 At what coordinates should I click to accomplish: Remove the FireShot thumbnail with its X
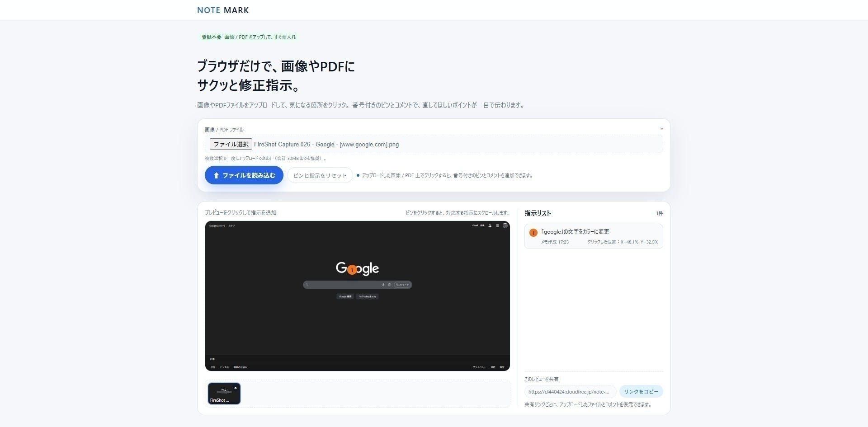pos(236,388)
